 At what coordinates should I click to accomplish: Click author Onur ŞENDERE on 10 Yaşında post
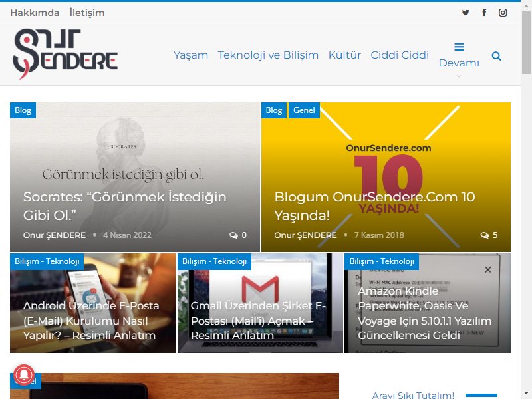[x=305, y=235]
